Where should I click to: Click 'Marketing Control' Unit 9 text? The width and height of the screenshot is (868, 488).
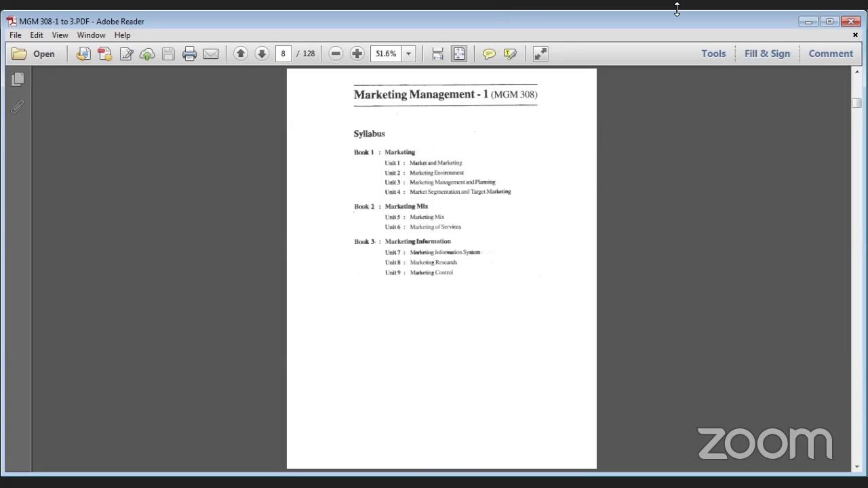coord(431,272)
